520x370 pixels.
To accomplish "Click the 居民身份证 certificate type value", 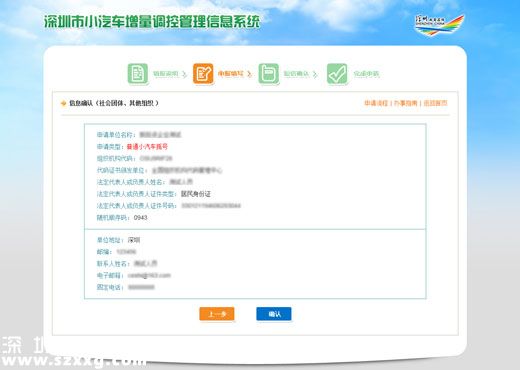I will click(196, 194).
